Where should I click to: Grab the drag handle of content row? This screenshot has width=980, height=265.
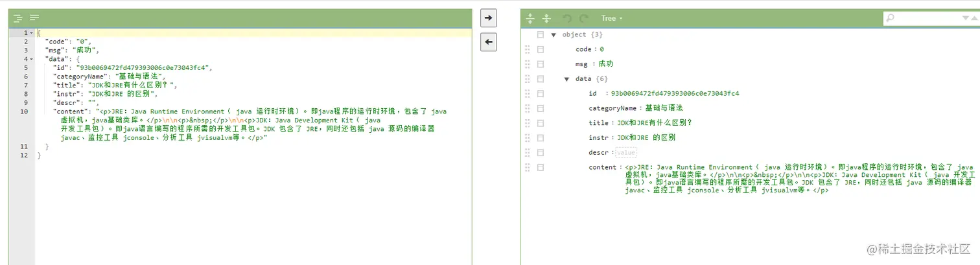(x=528, y=167)
